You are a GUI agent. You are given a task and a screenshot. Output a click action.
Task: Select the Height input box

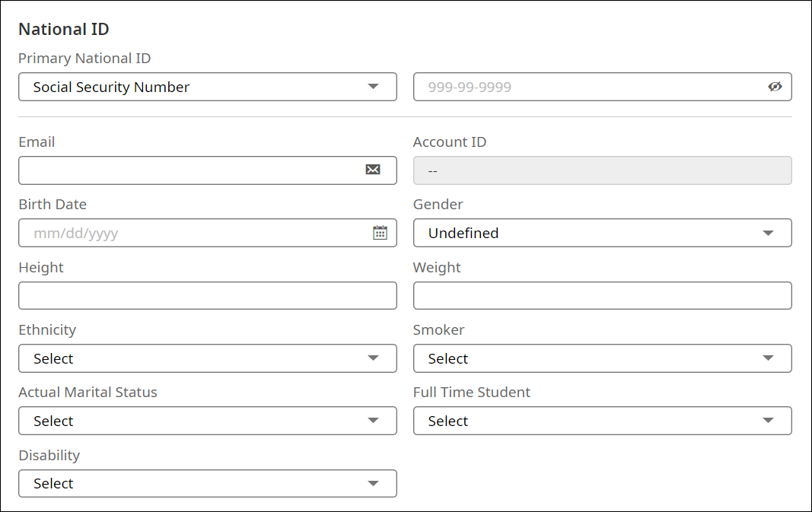point(207,295)
